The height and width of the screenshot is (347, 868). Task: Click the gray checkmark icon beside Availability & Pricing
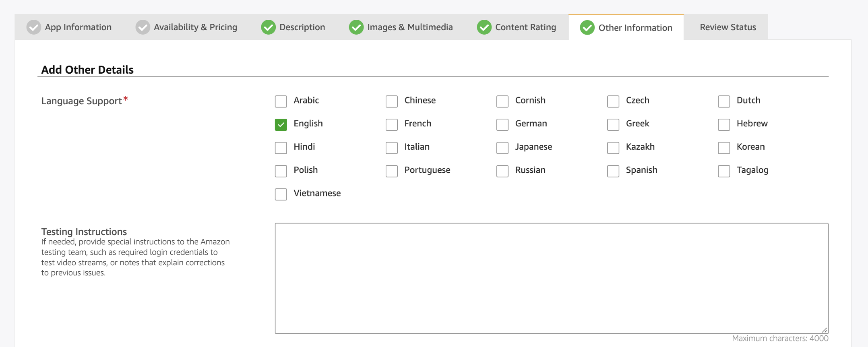(143, 27)
